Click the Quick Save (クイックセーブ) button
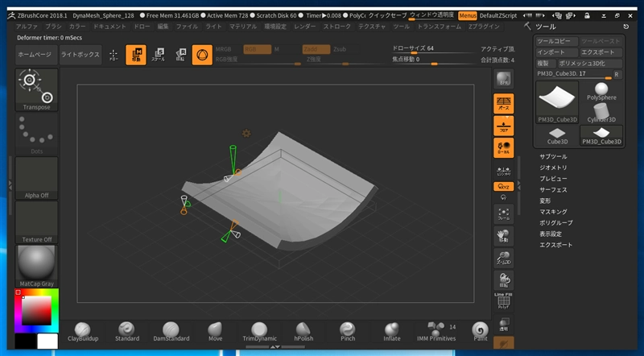This screenshot has width=644, height=356. pyautogui.click(x=387, y=15)
